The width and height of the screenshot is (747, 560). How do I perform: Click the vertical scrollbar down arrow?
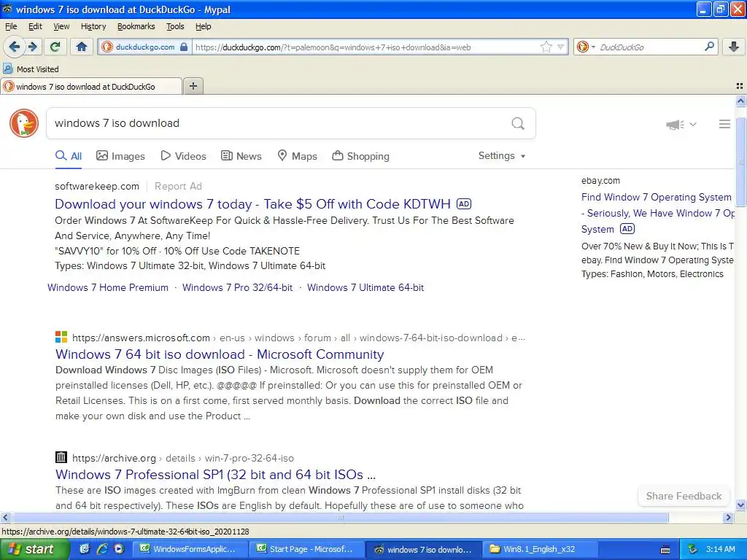click(x=741, y=505)
